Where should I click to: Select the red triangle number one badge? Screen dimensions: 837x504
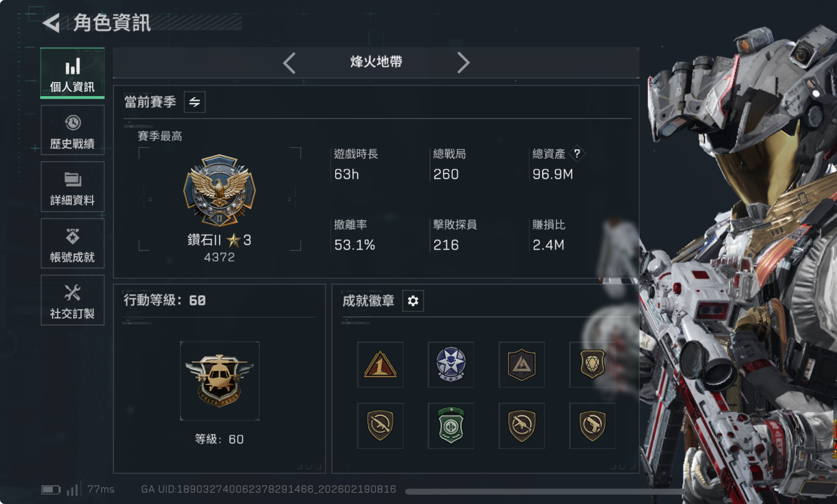point(380,365)
